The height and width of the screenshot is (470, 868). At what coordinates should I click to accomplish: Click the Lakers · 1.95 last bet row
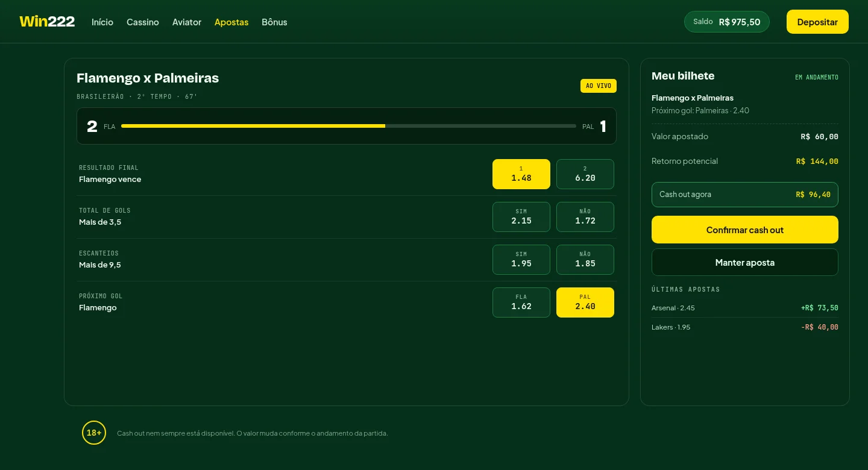tap(745, 327)
